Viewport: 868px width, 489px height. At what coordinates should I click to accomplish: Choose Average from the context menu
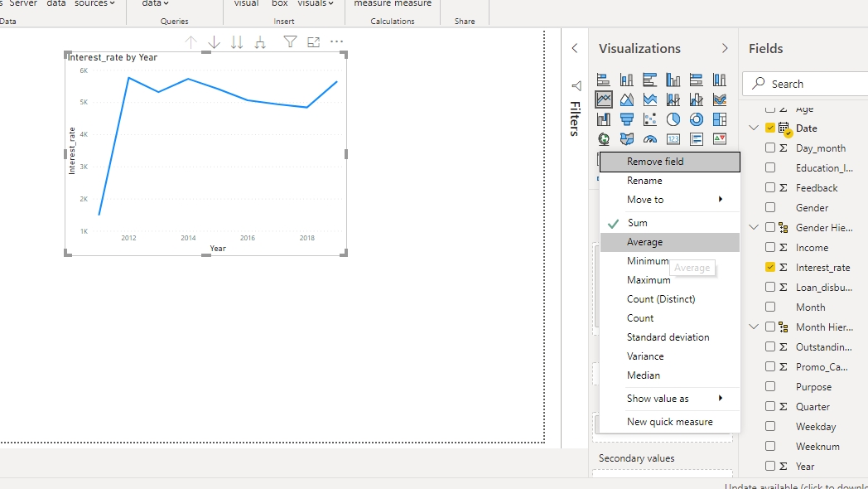644,242
